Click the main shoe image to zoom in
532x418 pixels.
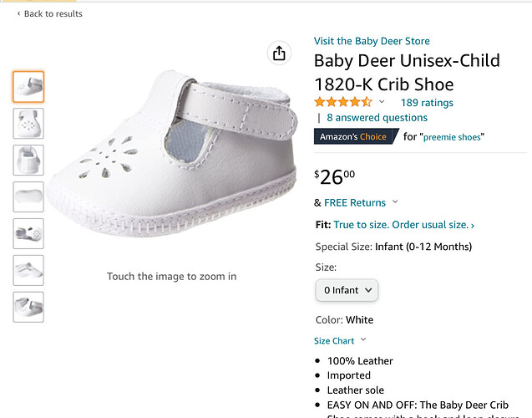171,159
